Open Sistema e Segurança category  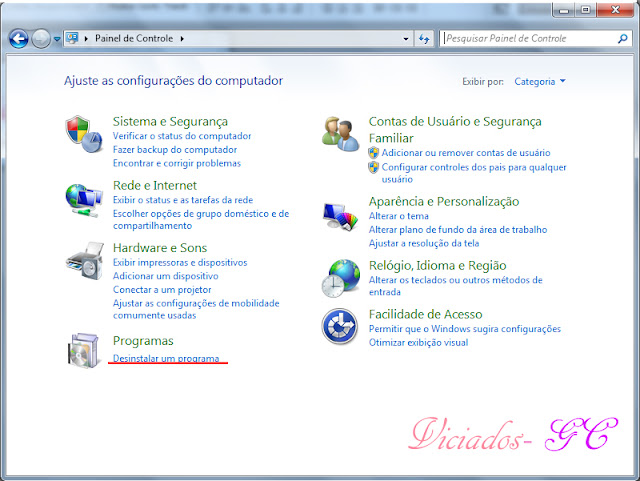[x=170, y=122]
